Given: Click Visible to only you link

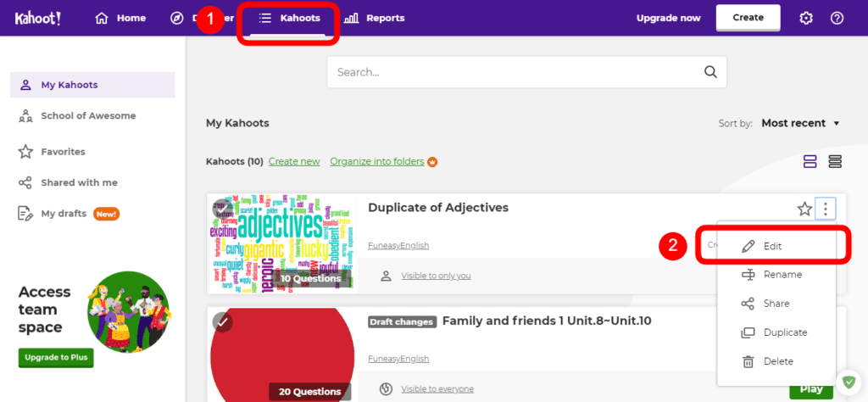Looking at the screenshot, I should coord(437,275).
